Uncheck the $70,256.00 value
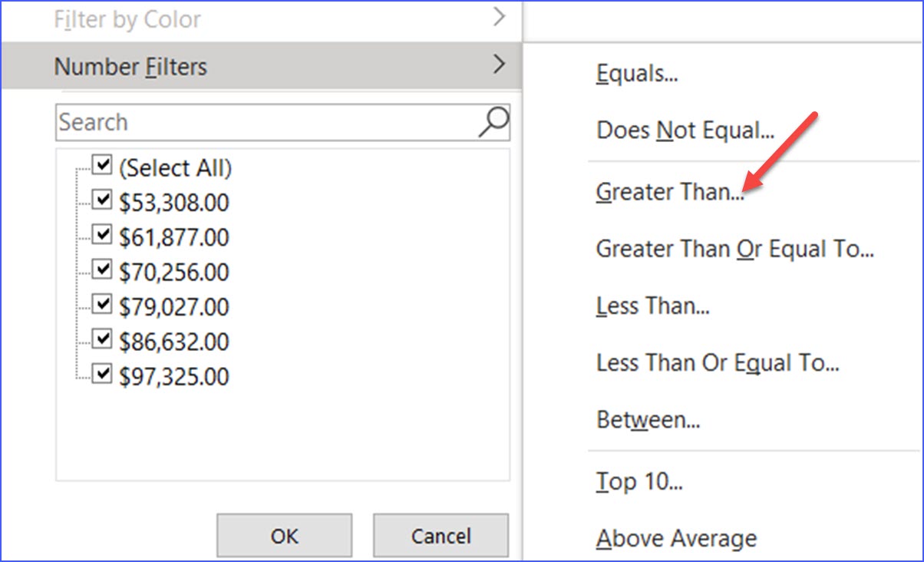The width and height of the screenshot is (924, 562). click(x=101, y=269)
